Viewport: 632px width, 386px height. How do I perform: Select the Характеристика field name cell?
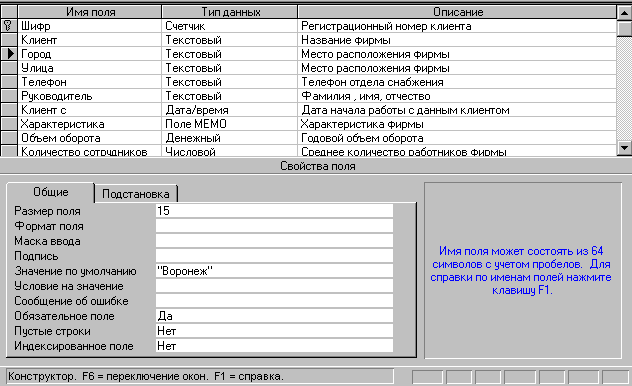pos(90,124)
